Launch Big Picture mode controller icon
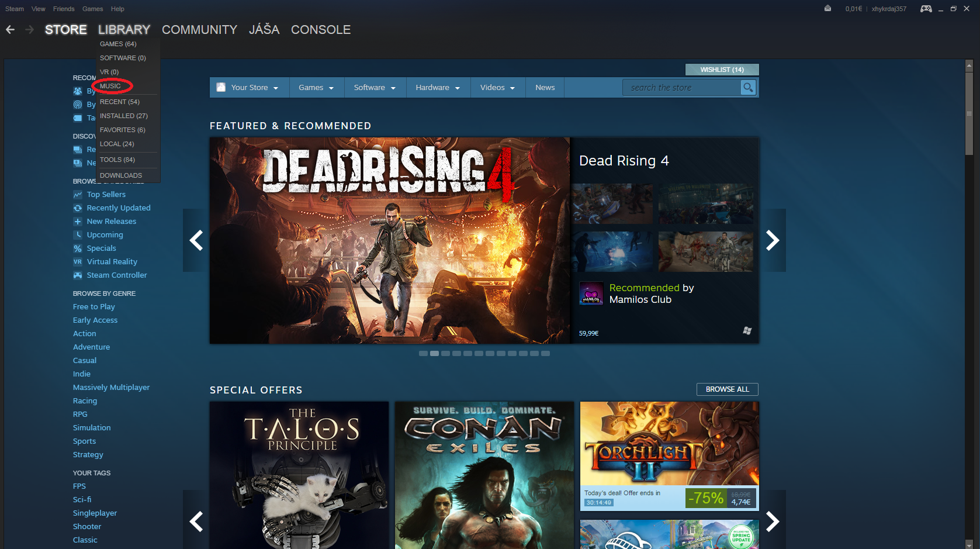 point(926,8)
